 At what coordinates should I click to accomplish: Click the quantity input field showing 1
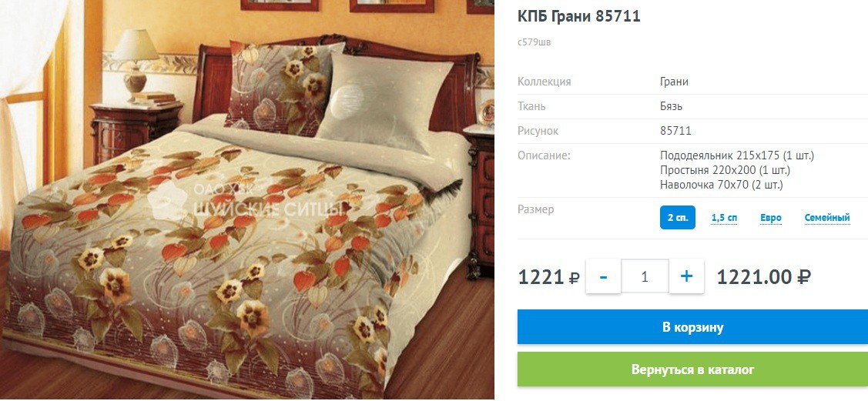pyautogui.click(x=645, y=276)
